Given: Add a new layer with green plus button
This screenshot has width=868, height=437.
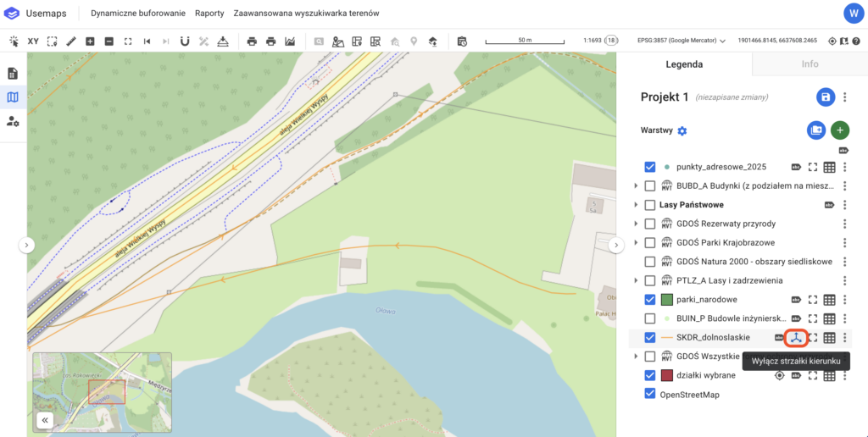Looking at the screenshot, I should (839, 130).
